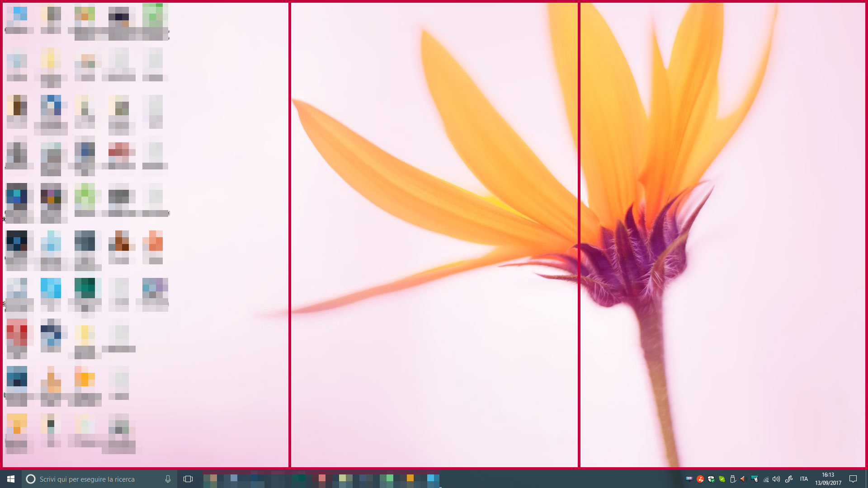Switch the ITA input language indicator

coord(804,479)
